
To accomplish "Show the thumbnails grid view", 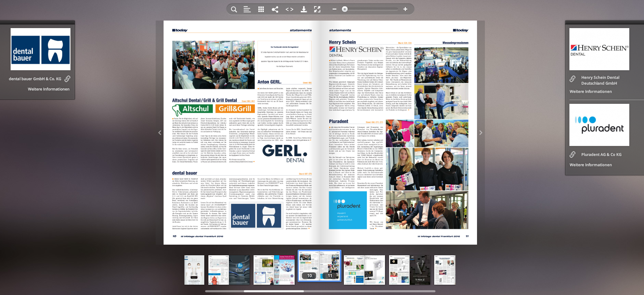I will point(261,10).
